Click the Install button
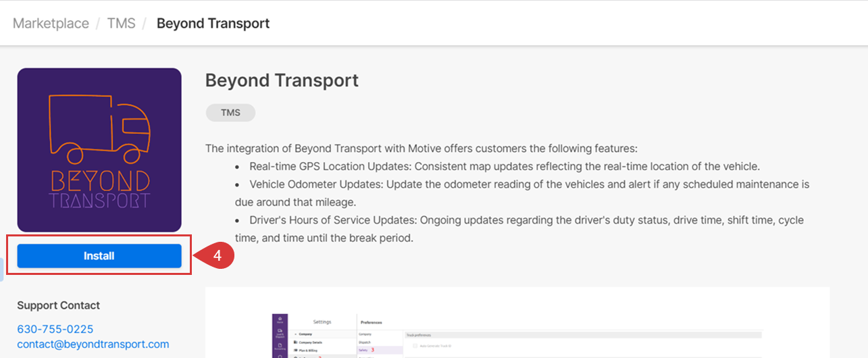 99,256
